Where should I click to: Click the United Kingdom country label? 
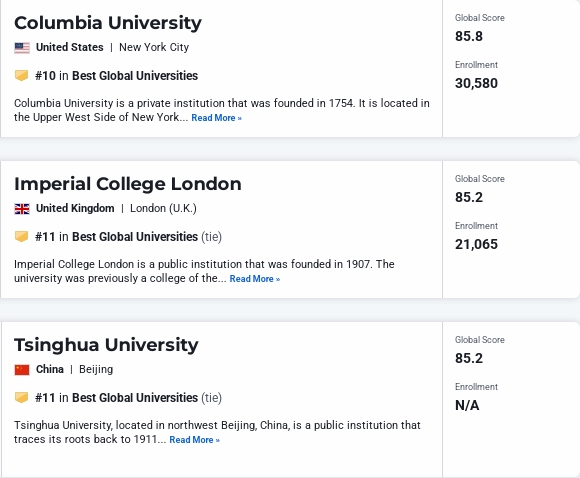click(x=75, y=208)
